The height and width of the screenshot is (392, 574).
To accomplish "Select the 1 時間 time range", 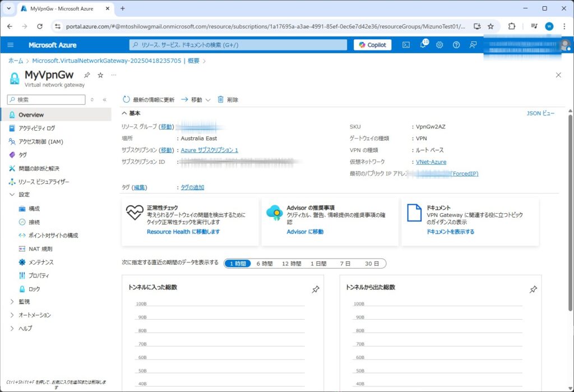I will 238,264.
